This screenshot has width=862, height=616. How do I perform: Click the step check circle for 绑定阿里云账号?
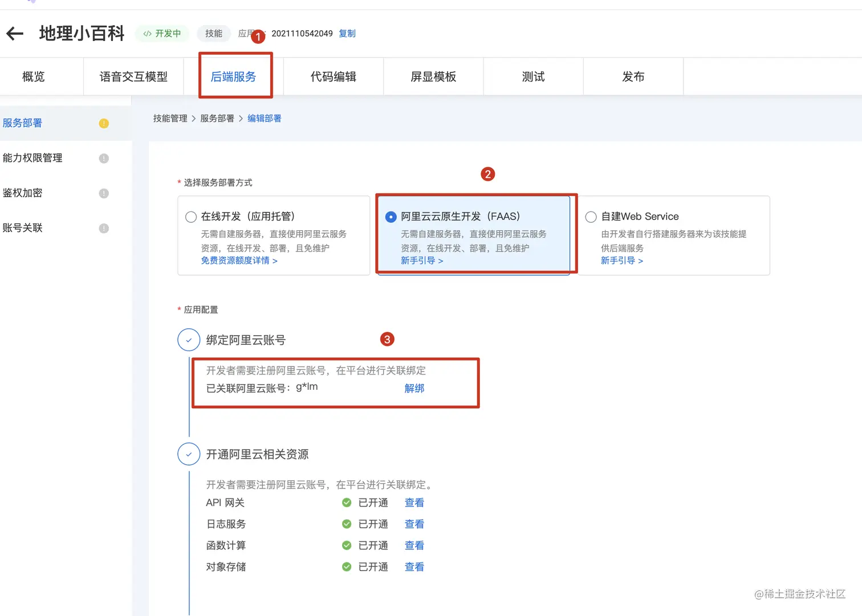click(189, 340)
